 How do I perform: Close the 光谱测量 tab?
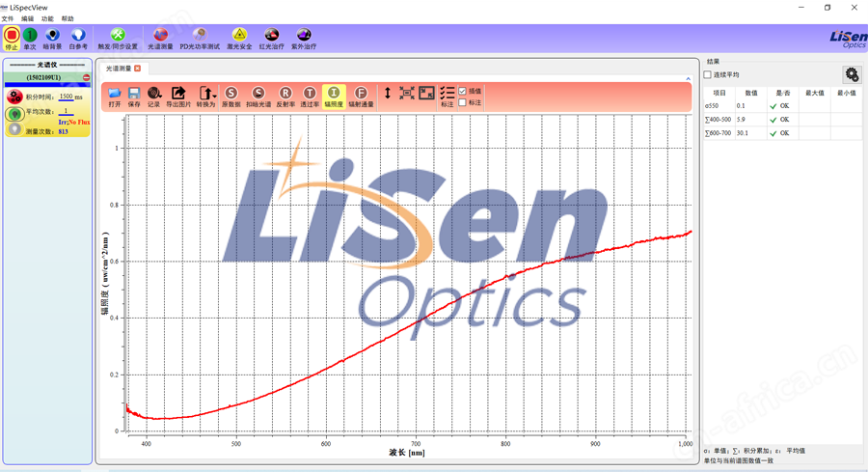click(x=137, y=69)
